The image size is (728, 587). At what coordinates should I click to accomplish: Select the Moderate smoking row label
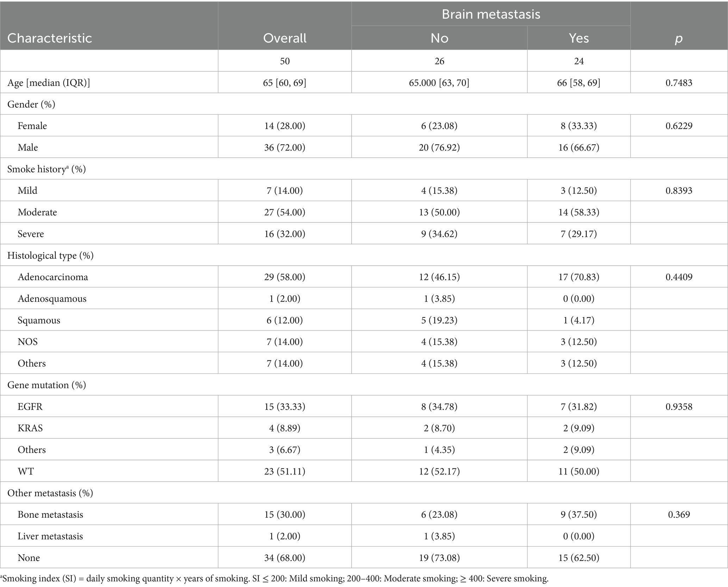pos(37,212)
